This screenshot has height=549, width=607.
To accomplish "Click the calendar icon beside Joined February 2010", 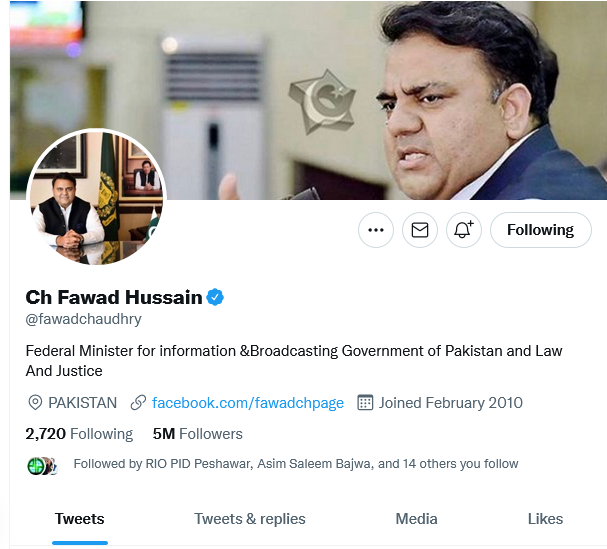I will coord(365,403).
